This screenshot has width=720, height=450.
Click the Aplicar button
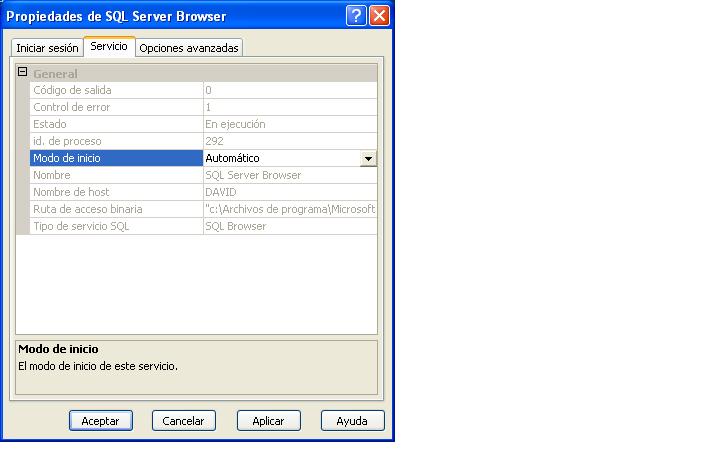(269, 421)
